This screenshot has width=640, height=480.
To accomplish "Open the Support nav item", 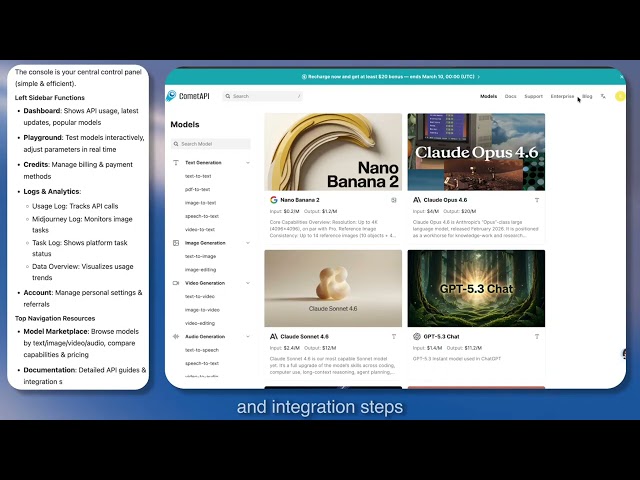I will coord(533,96).
